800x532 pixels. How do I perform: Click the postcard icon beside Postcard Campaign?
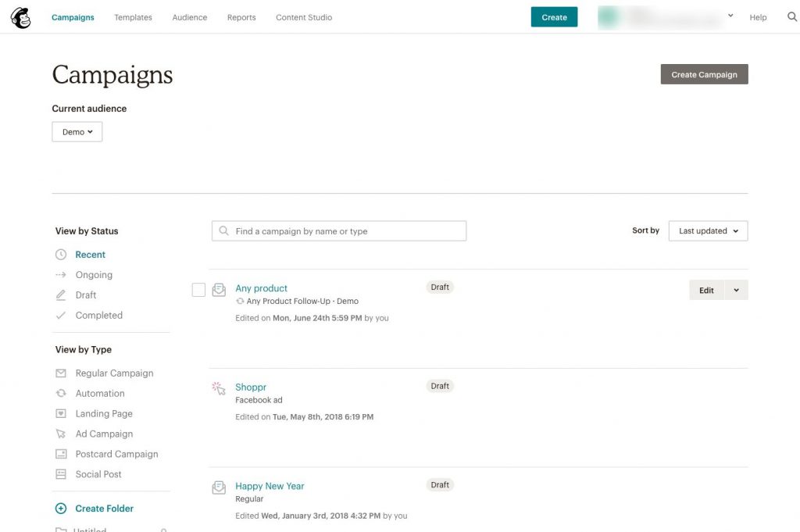[x=61, y=454]
